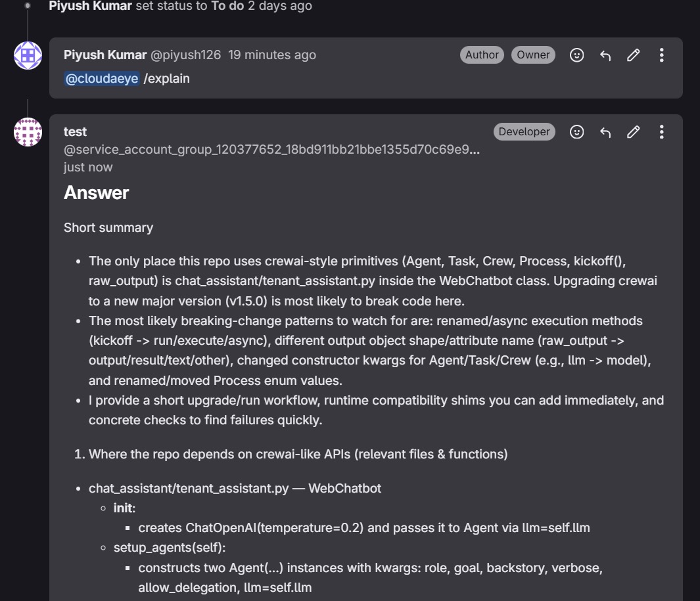Click the Developer role badge

pos(524,131)
